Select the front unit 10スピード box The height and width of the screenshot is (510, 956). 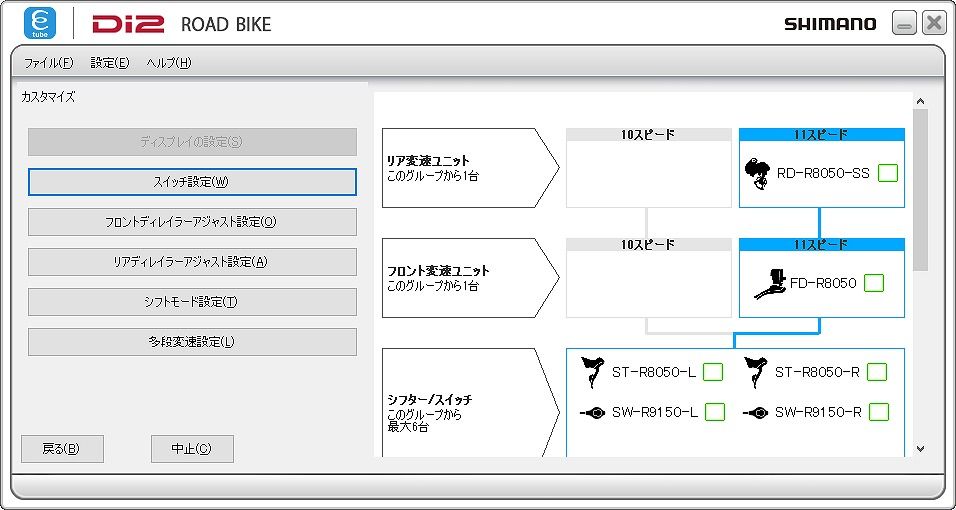649,278
